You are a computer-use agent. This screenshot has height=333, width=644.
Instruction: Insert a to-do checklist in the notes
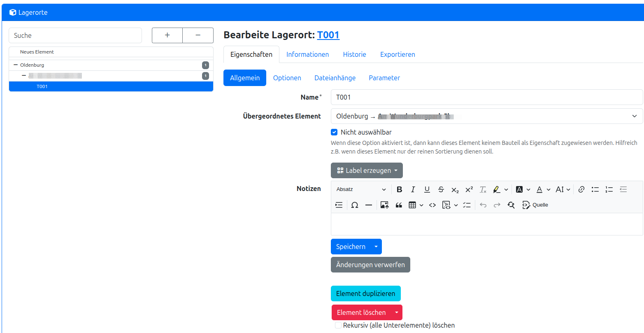click(467, 205)
